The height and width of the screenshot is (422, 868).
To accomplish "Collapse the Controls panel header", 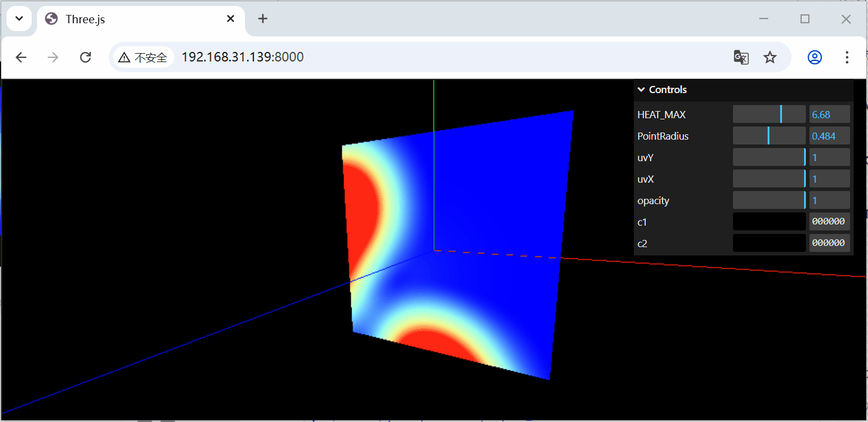I will [x=744, y=90].
